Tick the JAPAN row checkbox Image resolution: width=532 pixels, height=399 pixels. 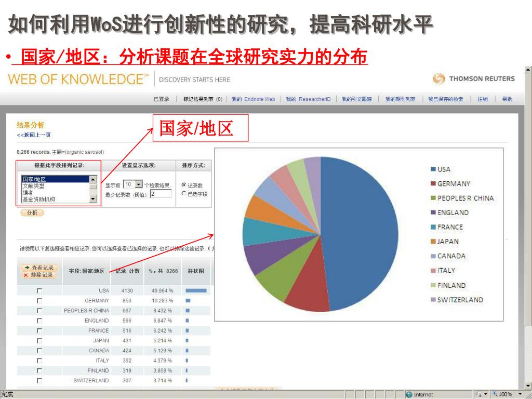point(39,341)
